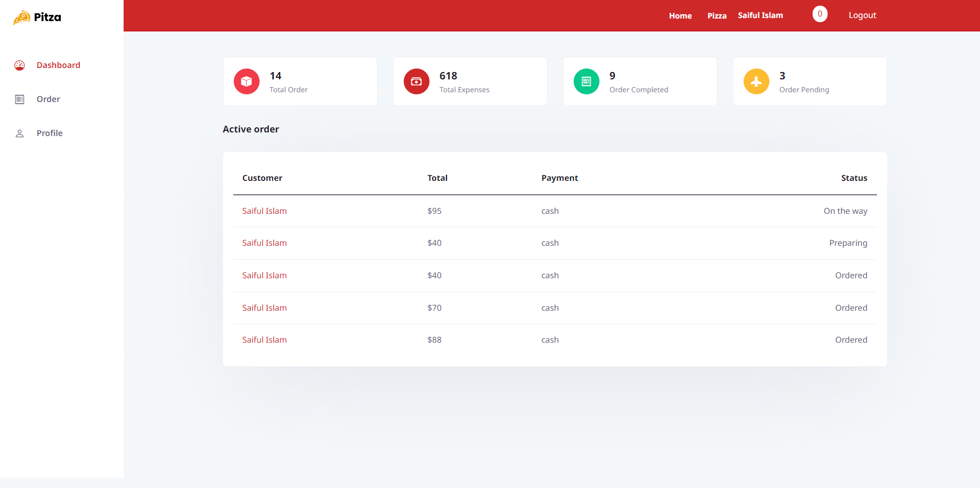980x488 pixels.
Task: Click the gauge icon beside Dashboard
Action: tap(20, 65)
